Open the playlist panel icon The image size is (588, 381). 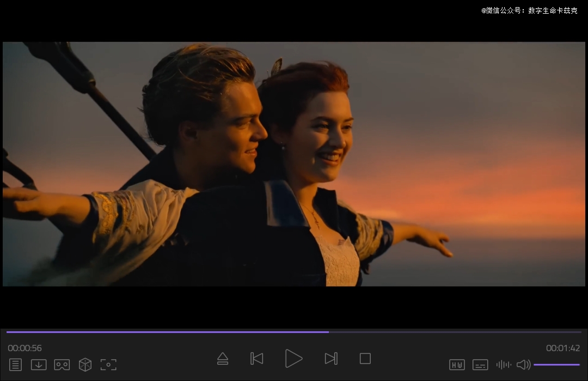(x=15, y=365)
